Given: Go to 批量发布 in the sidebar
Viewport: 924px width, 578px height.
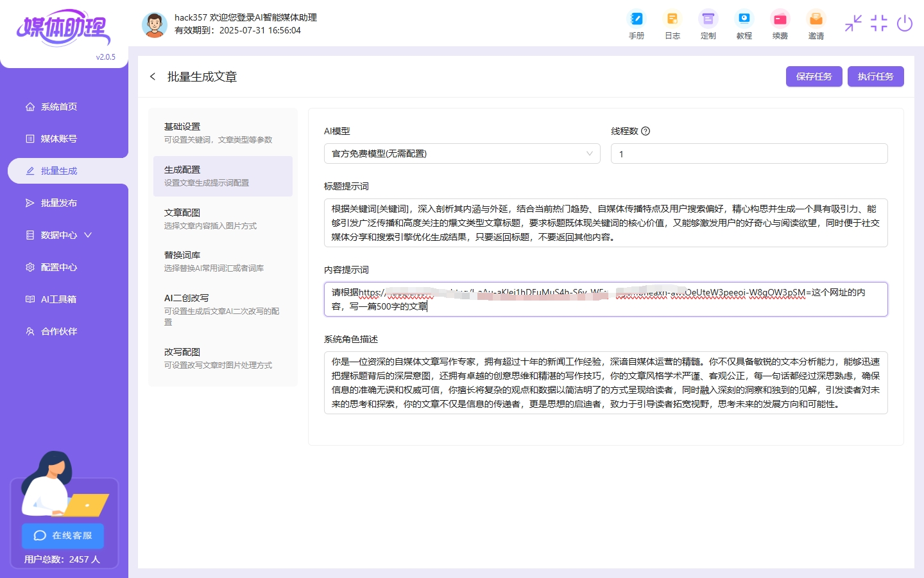Looking at the screenshot, I should point(59,203).
